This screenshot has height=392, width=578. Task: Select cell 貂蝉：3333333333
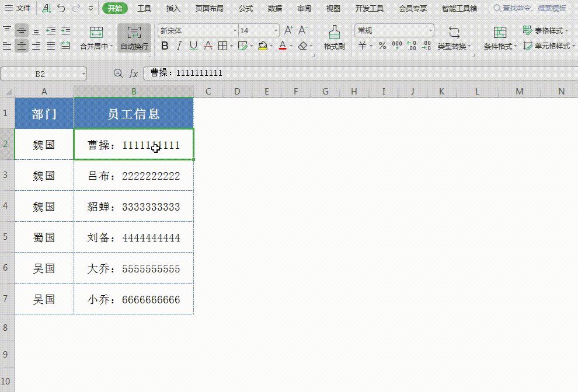[x=134, y=206]
